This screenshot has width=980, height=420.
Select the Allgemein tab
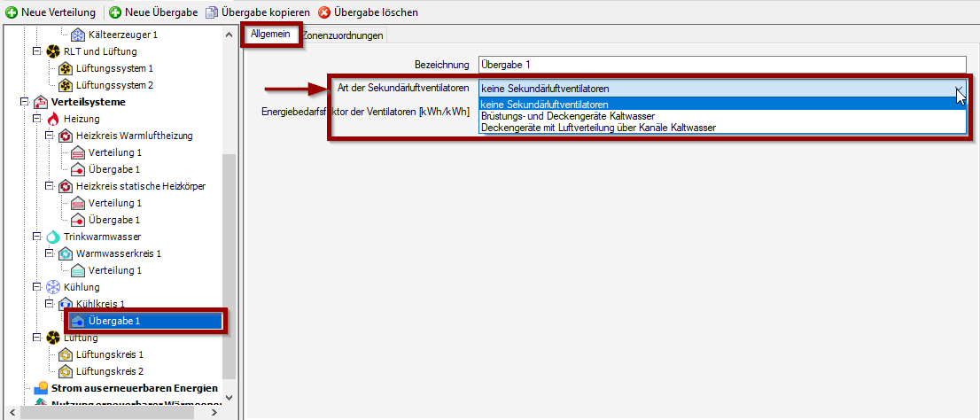tap(270, 34)
